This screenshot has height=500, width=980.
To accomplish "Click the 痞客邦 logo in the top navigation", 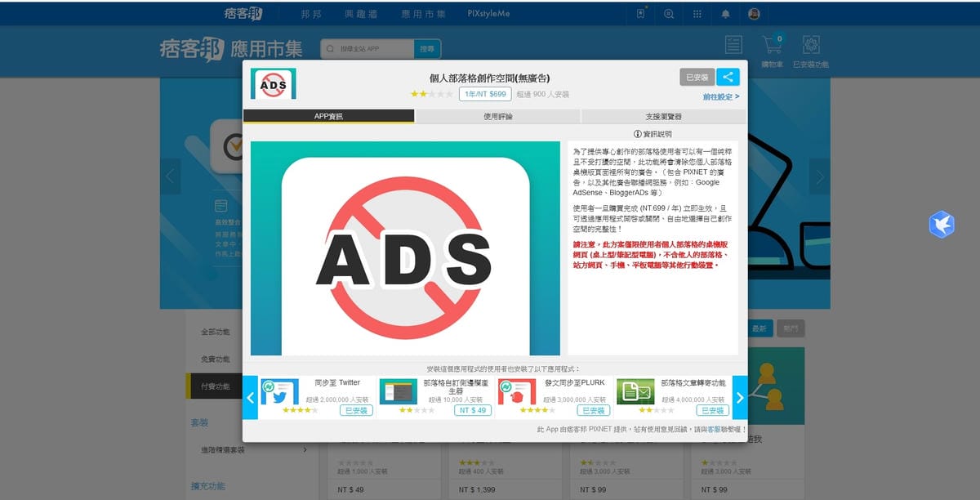I will click(243, 14).
